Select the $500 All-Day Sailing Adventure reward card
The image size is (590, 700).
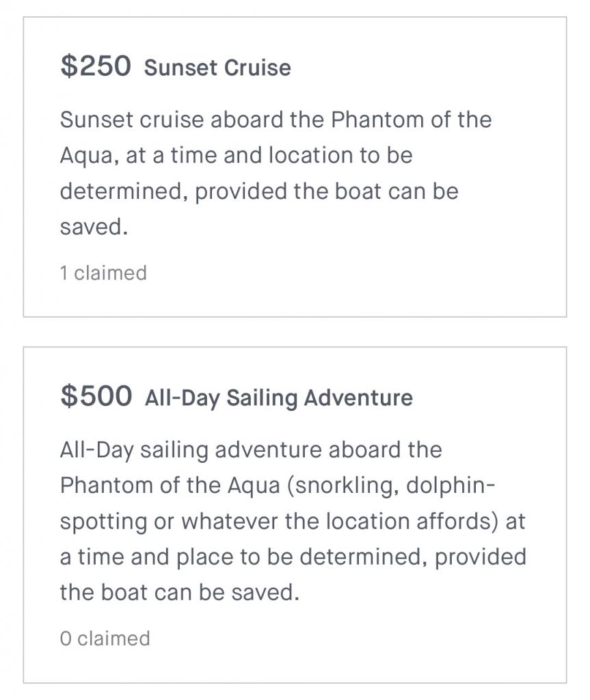point(295,515)
